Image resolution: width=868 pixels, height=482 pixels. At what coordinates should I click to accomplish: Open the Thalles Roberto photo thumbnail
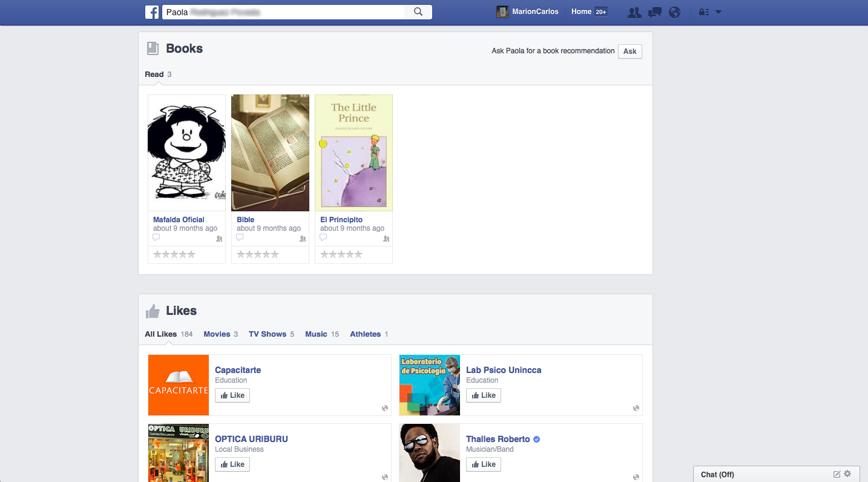430,453
